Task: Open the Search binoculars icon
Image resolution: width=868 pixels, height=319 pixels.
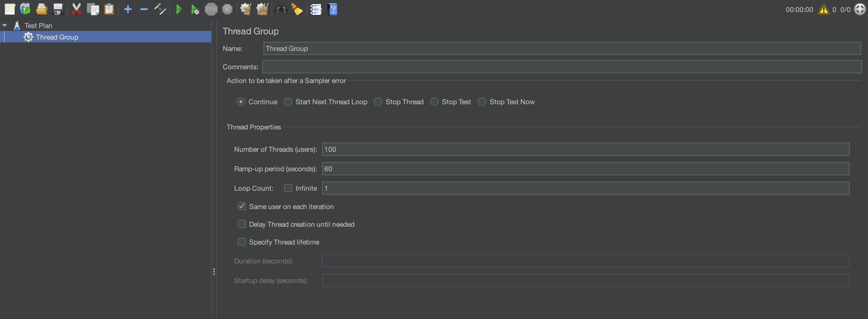Action: pos(281,9)
